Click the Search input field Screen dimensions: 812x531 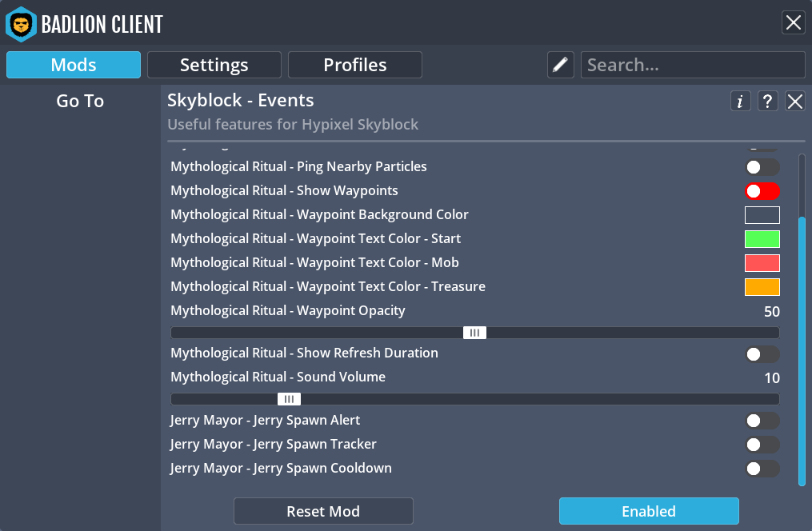(x=693, y=65)
